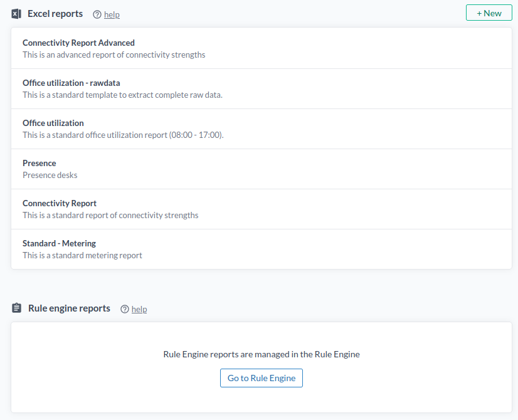This screenshot has height=420, width=518.
Task: Click the Excel reports section heading
Action: pos(55,13)
